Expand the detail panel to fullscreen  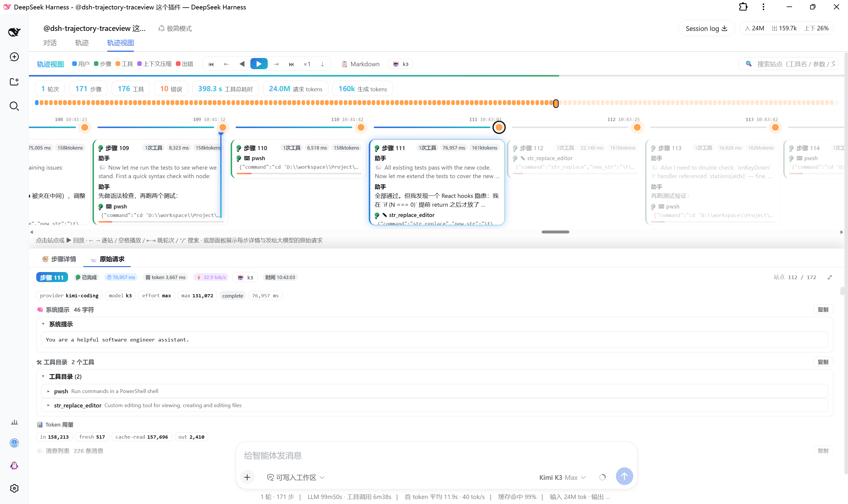point(830,278)
